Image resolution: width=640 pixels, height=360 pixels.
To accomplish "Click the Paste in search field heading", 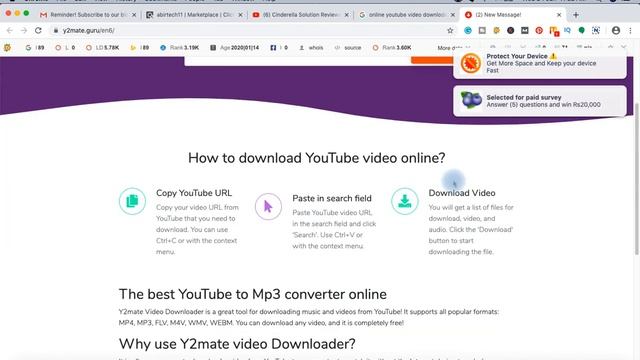I will (x=332, y=198).
